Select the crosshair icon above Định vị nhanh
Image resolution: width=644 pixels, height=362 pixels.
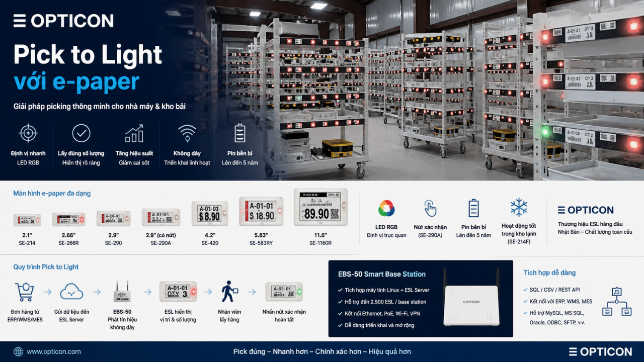(x=28, y=133)
